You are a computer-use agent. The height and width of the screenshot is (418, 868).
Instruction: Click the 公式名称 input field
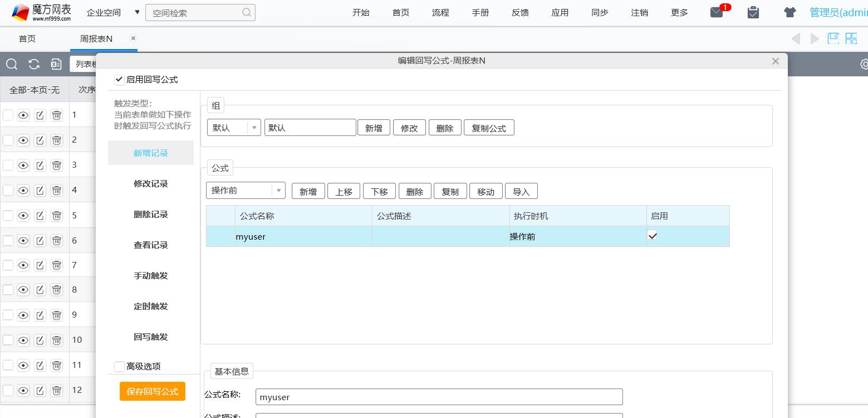click(439, 397)
